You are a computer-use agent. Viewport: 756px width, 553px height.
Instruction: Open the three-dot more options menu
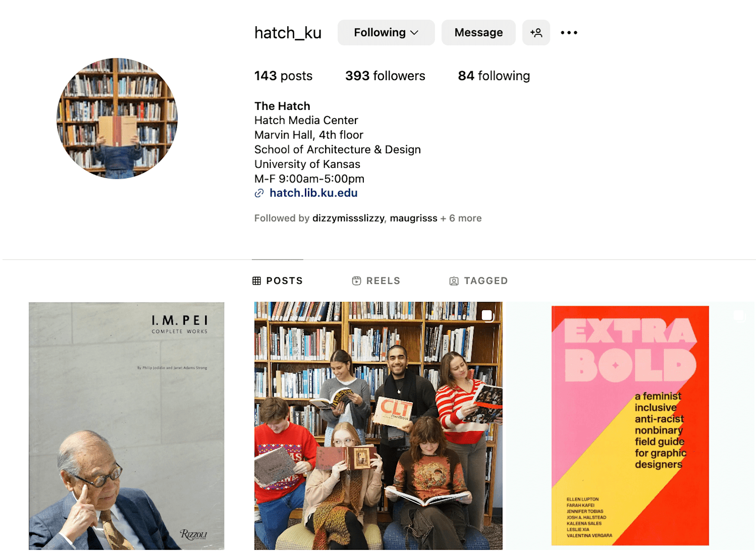[x=569, y=33]
